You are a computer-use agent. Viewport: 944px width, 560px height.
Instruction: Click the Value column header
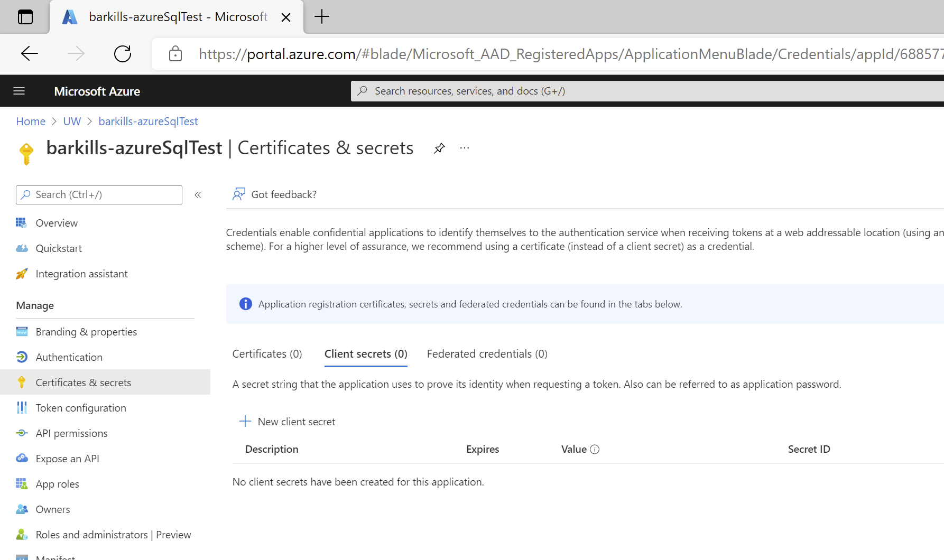coord(574,449)
